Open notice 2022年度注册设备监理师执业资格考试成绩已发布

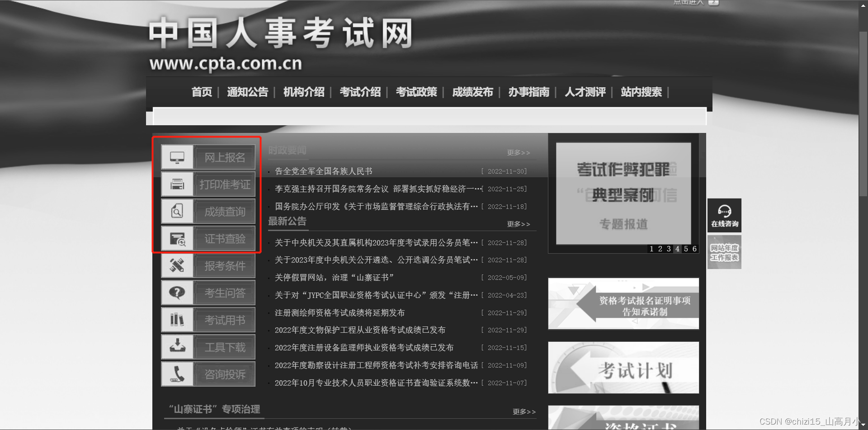(x=364, y=348)
